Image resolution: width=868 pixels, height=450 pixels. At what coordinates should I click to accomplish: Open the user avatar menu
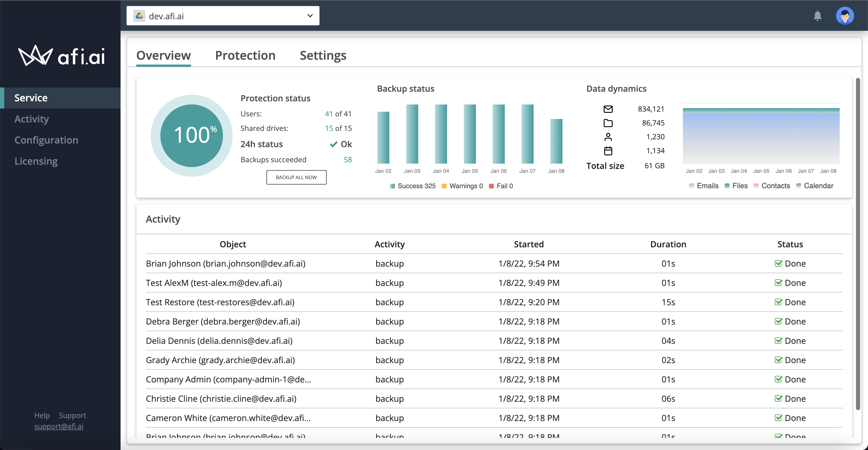845,15
